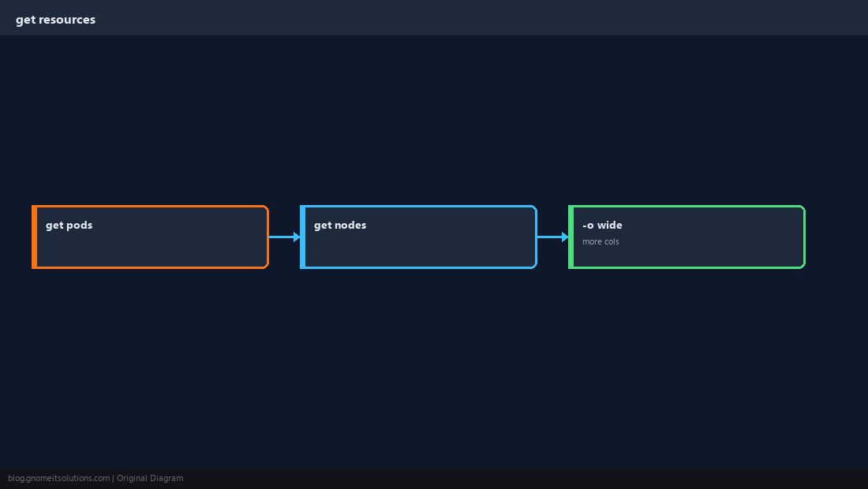Click the "-o wide" heading text
868x489 pixels.
pos(602,225)
